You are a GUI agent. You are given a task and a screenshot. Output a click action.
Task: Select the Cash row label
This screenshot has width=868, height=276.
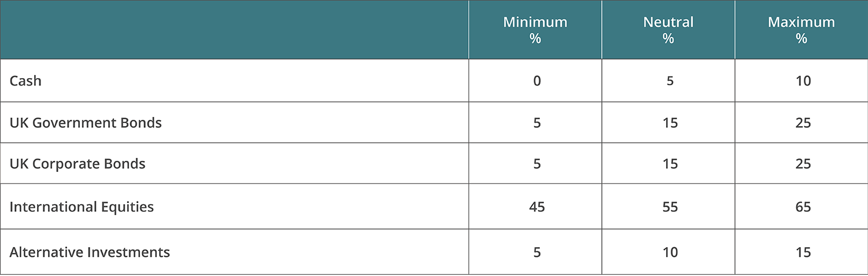coord(25,80)
